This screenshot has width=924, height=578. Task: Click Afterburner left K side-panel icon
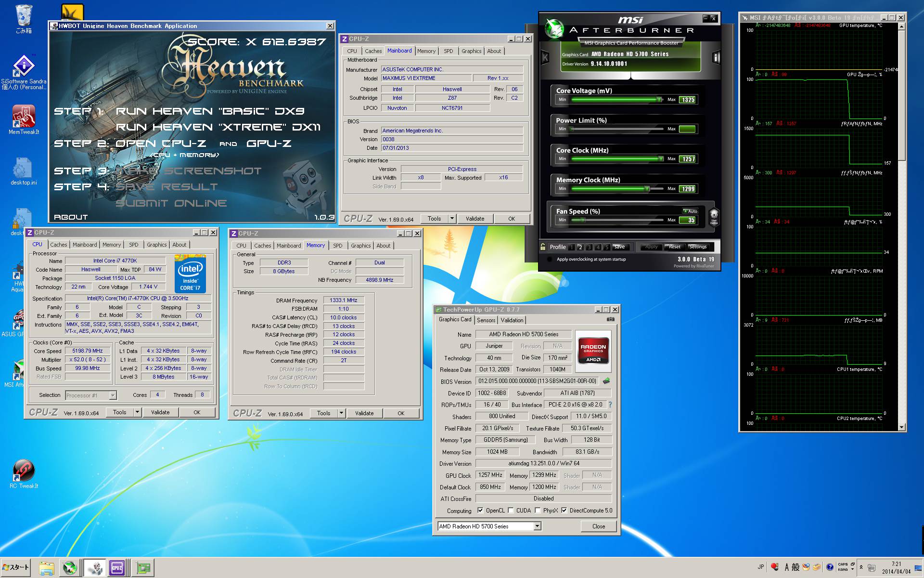click(545, 58)
